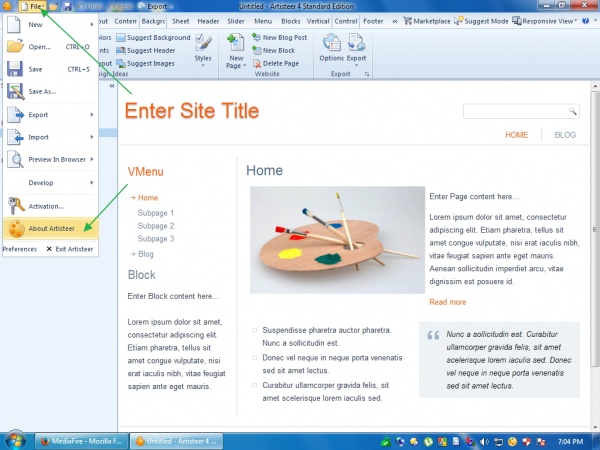Switch to the Footer ribbon tab
This screenshot has width=600, height=450.
point(373,21)
